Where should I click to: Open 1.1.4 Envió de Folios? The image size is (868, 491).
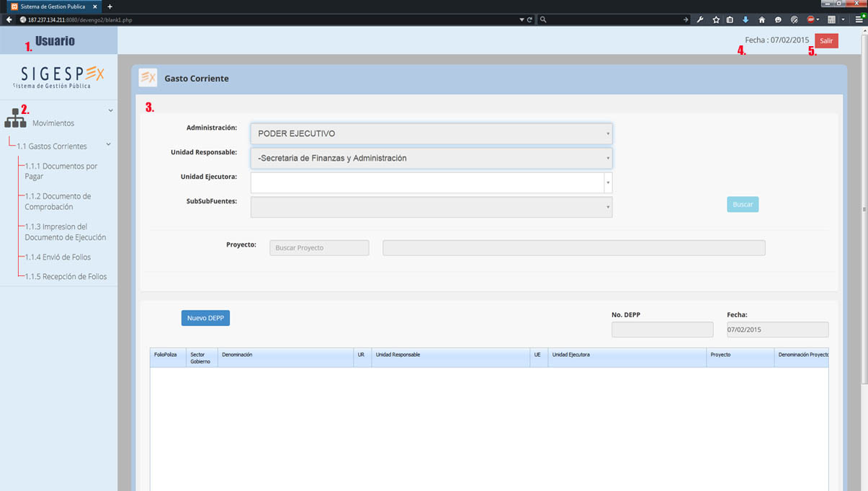pos(58,257)
